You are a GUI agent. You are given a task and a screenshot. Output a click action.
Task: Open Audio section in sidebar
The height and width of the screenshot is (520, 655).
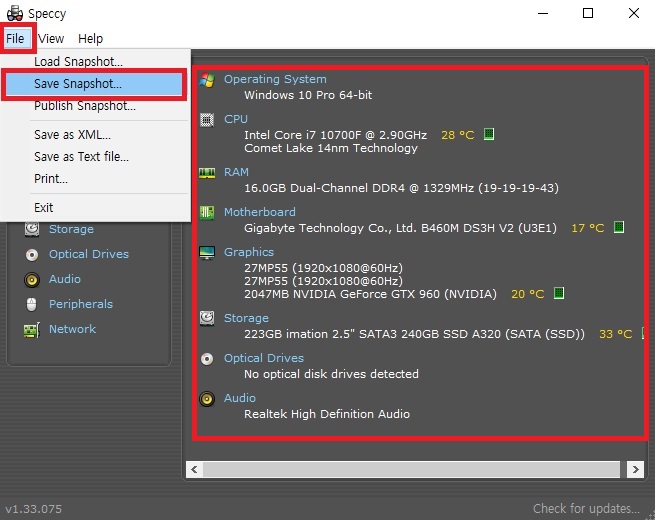(x=65, y=279)
